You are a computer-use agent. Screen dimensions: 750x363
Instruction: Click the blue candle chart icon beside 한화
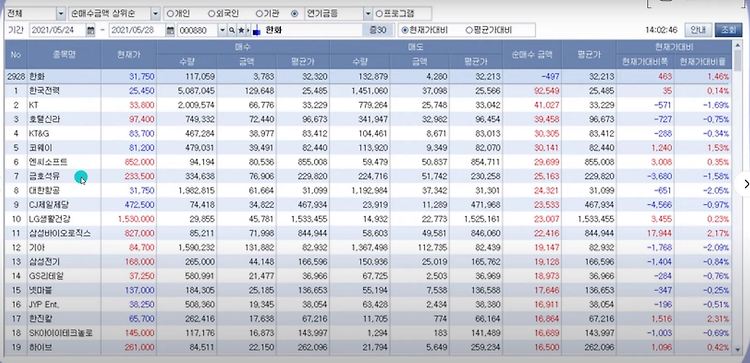click(x=256, y=31)
